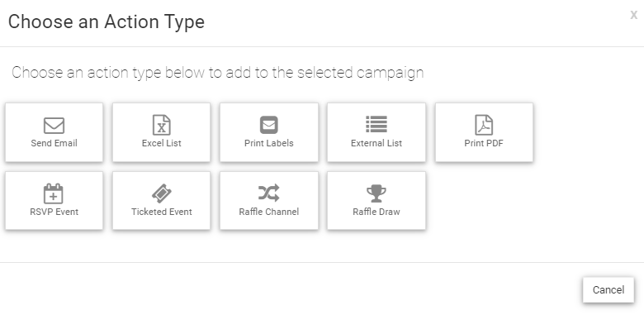The height and width of the screenshot is (315, 644).
Task: Click the Print Labels mail icon
Action: (269, 125)
